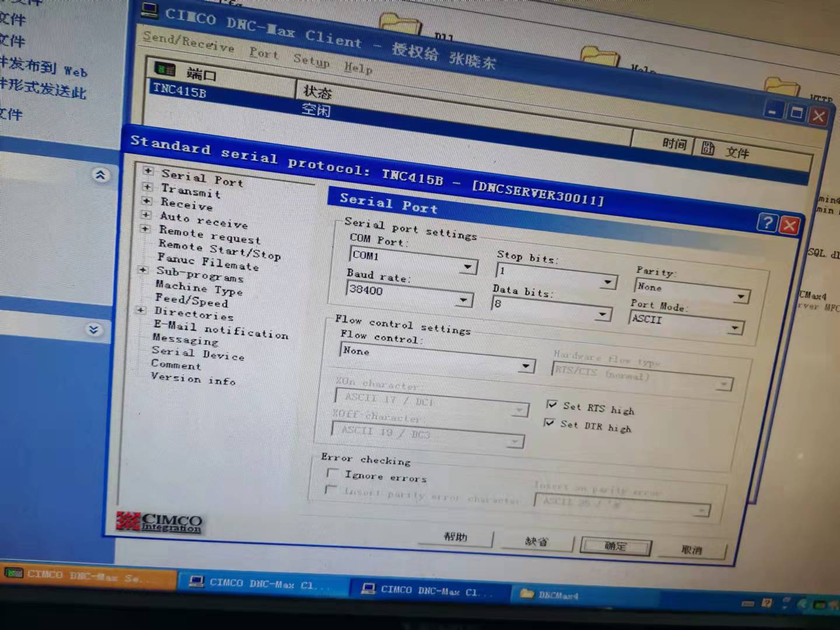
Task: Enable the Ignore errors checkbox
Action: [x=332, y=473]
